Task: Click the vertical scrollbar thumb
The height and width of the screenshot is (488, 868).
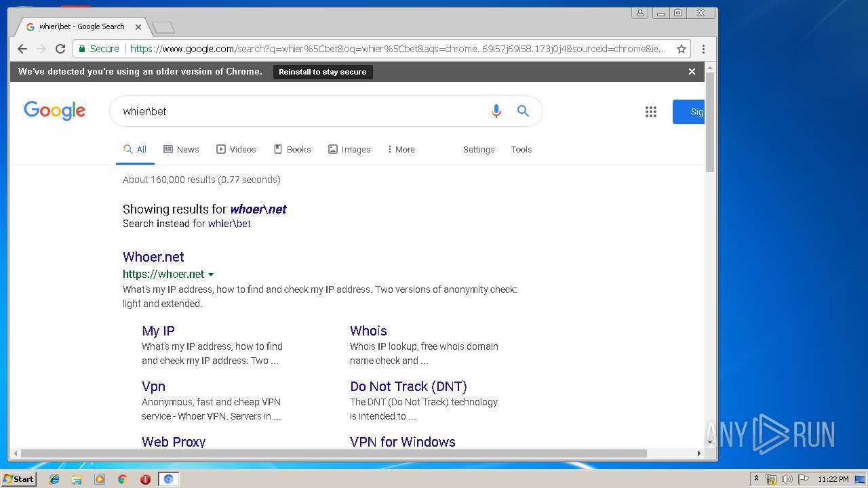Action: (710, 122)
